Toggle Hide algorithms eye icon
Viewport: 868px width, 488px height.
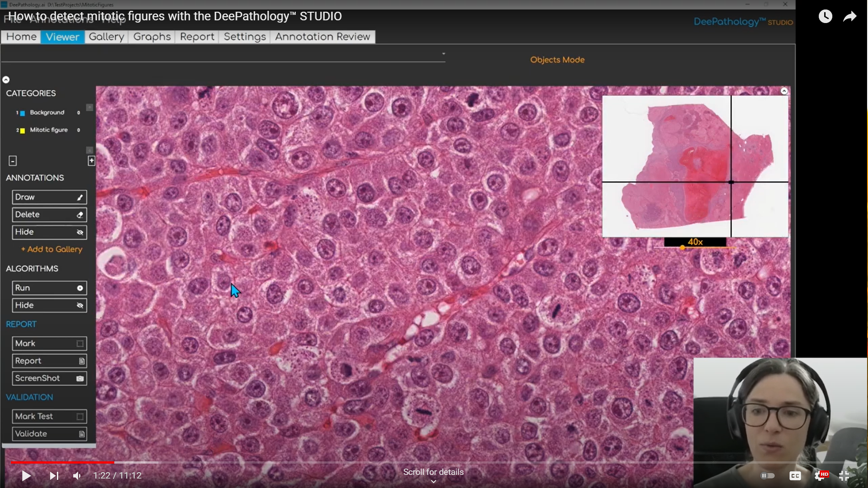(80, 305)
